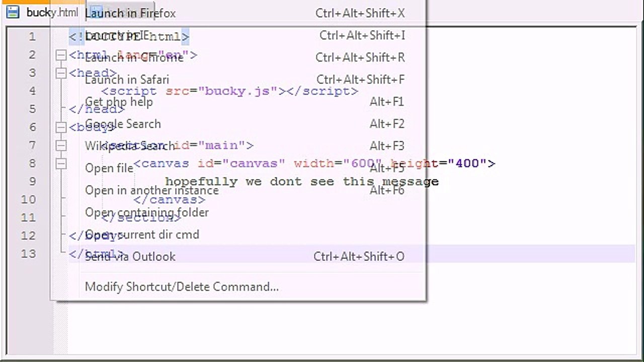Viewport: 644px width, 362px height.
Task: Click line number 4 in the margin
Action: click(x=32, y=91)
